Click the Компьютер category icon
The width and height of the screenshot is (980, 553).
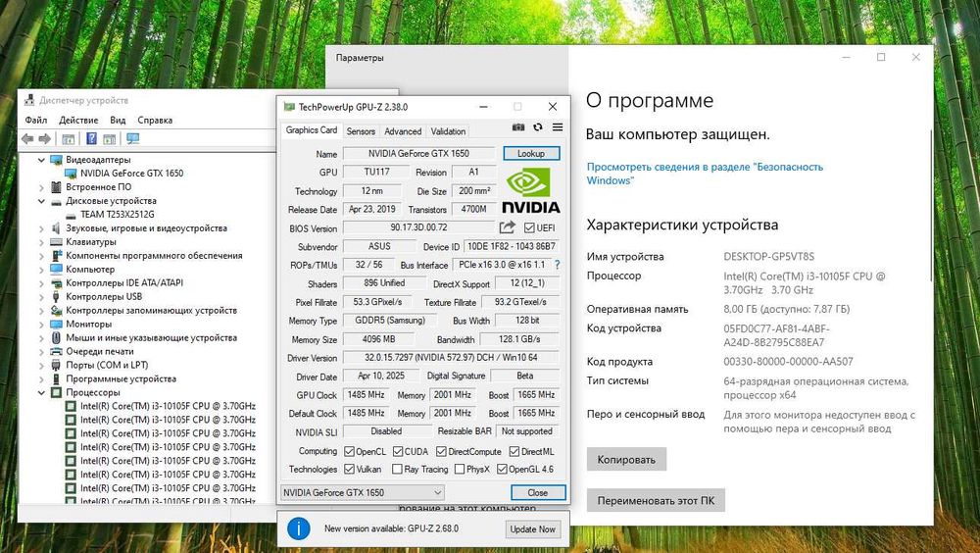pos(56,269)
